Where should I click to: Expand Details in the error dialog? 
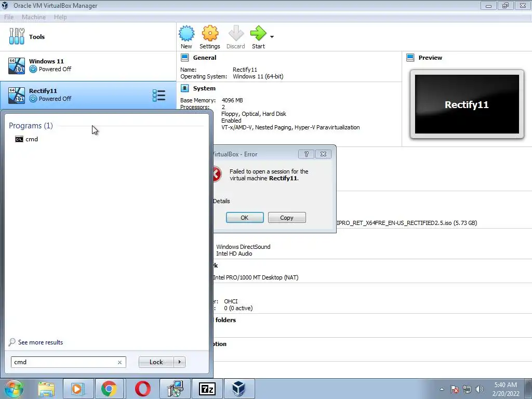(x=221, y=201)
